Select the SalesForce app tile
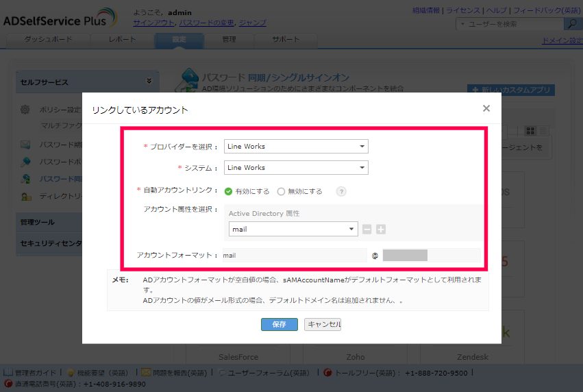Image resolution: width=583 pixels, height=392 pixels. pyautogui.click(x=238, y=354)
